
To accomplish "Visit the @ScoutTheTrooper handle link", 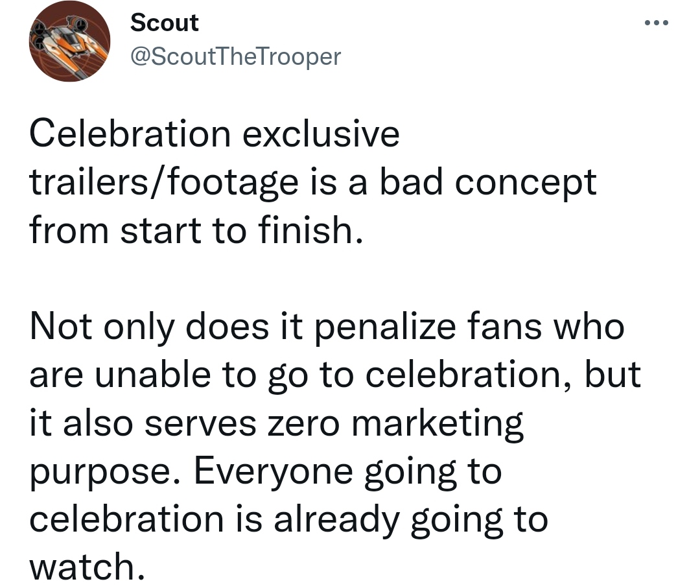I will [236, 57].
